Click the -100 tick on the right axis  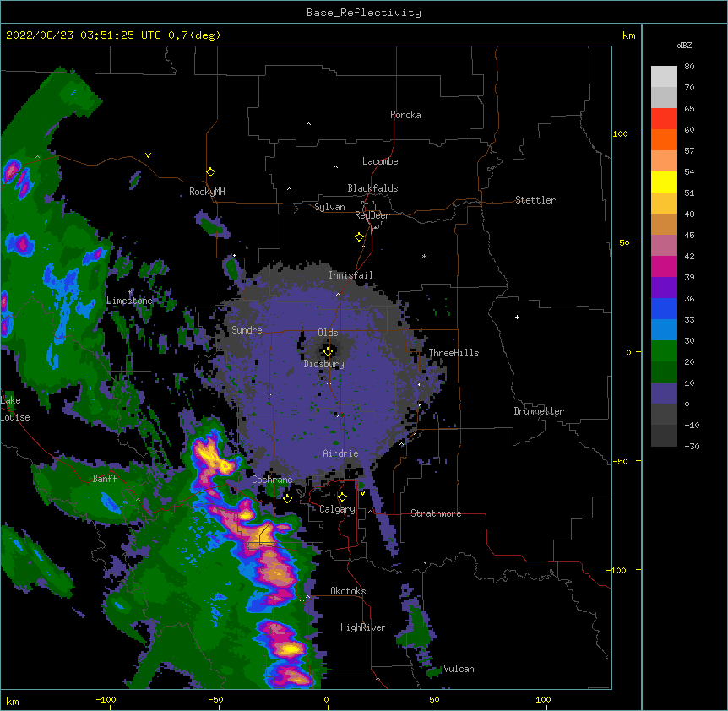(x=617, y=570)
